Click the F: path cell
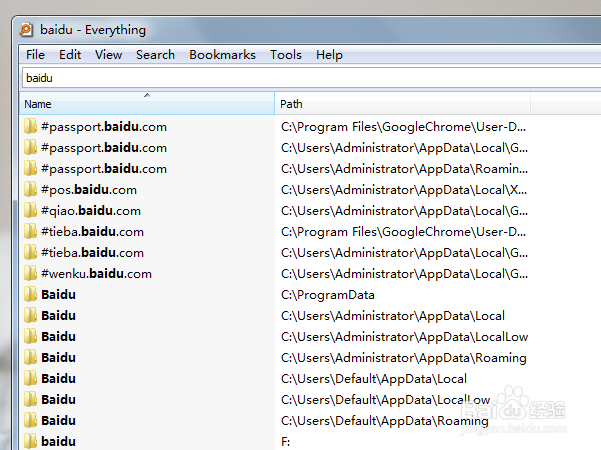The width and height of the screenshot is (601, 450). click(286, 442)
